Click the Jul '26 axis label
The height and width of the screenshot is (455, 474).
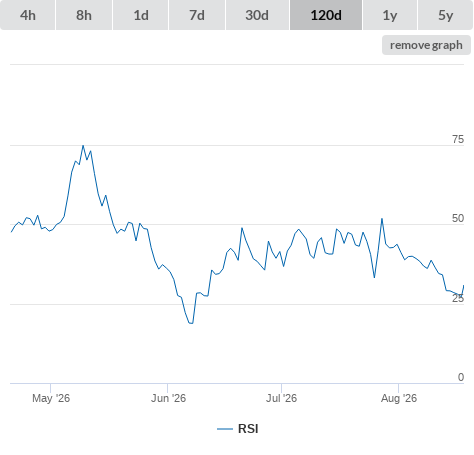coord(281,398)
